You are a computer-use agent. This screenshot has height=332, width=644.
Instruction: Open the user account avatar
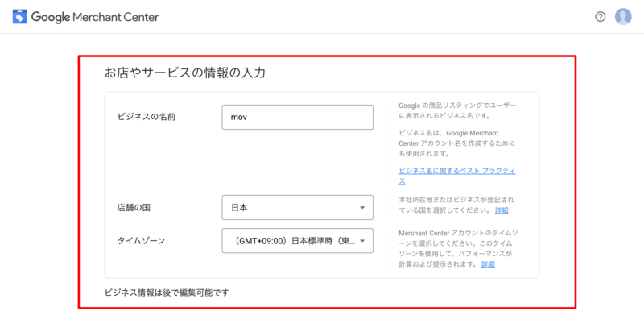click(623, 17)
